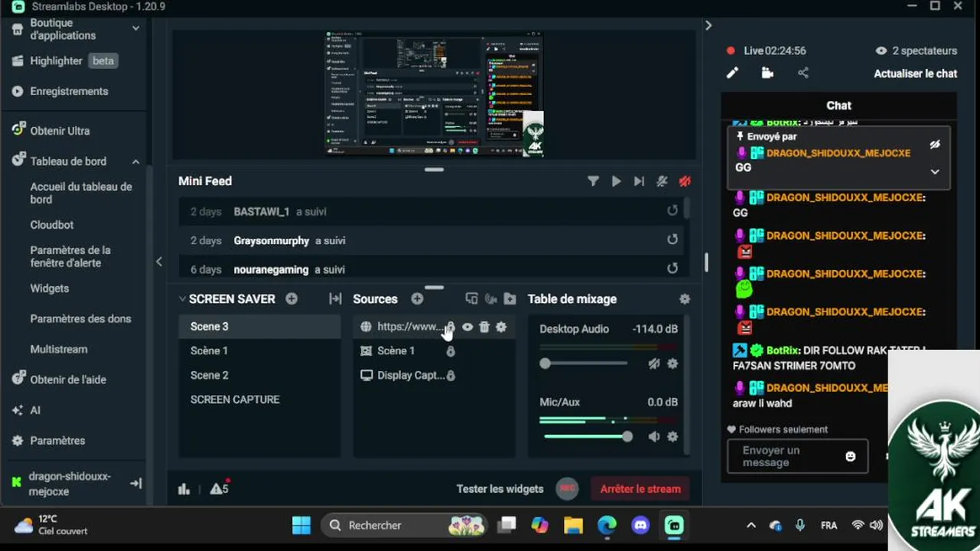Open Desktop Audio settings gear
Image resolution: width=980 pixels, height=551 pixels.
pyautogui.click(x=672, y=364)
